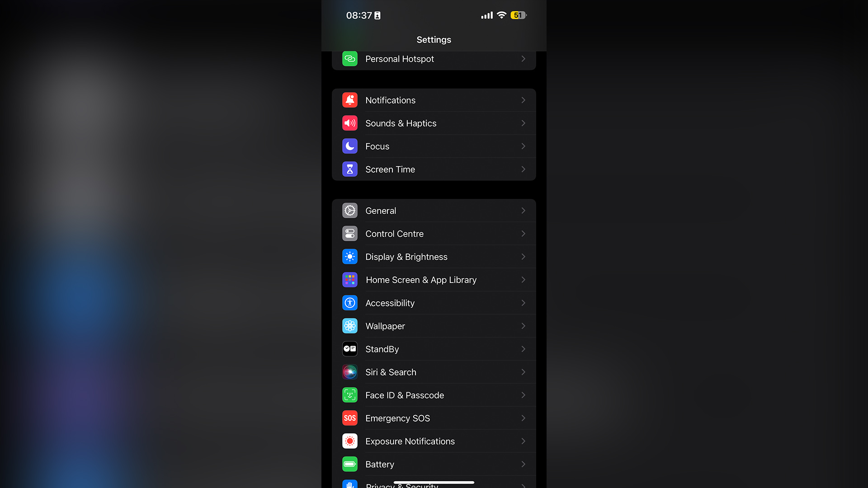Open Sounds & Haptics settings
The width and height of the screenshot is (868, 488).
434,123
